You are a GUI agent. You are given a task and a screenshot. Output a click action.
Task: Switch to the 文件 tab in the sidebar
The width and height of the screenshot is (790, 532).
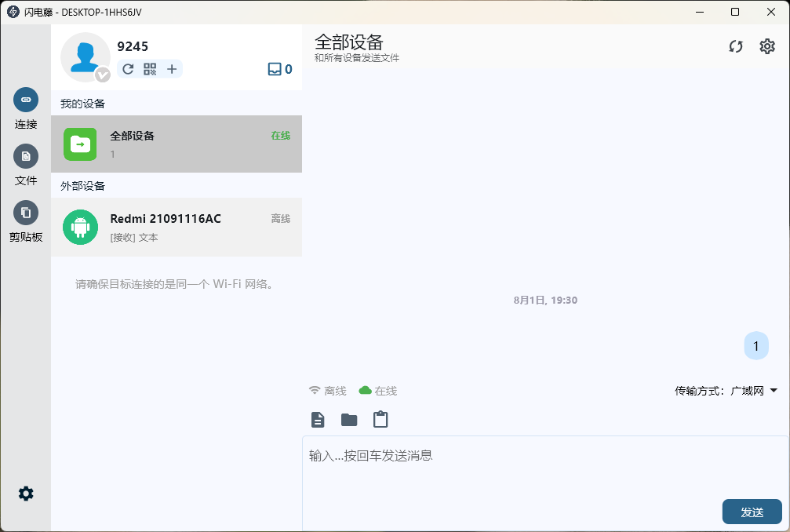(x=26, y=156)
